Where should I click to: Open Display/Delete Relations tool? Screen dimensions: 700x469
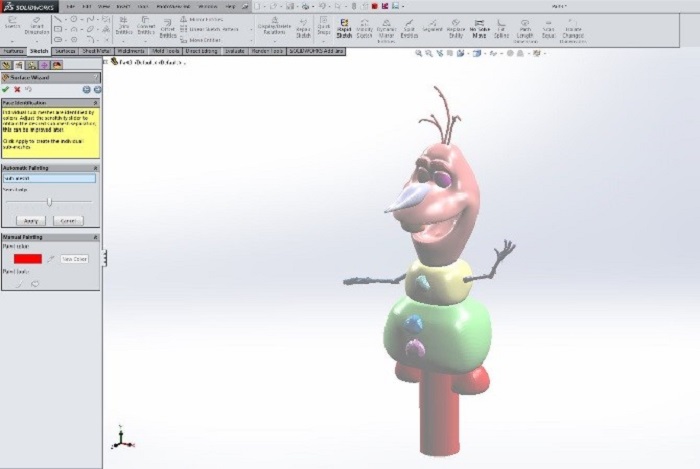[x=272, y=29]
